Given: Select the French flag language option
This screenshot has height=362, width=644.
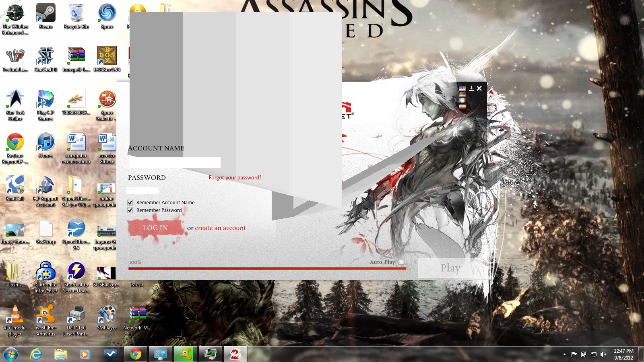Looking at the screenshot, I should click(x=462, y=101).
